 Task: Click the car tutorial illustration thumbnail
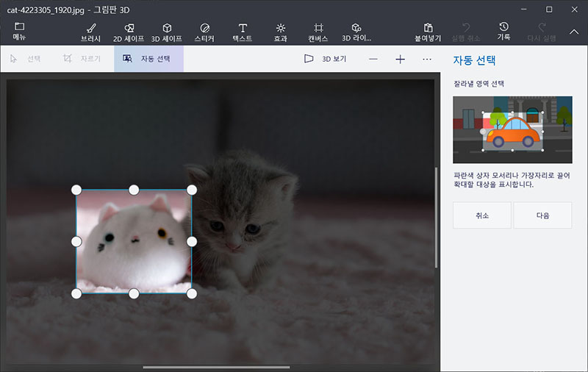pyautogui.click(x=512, y=129)
